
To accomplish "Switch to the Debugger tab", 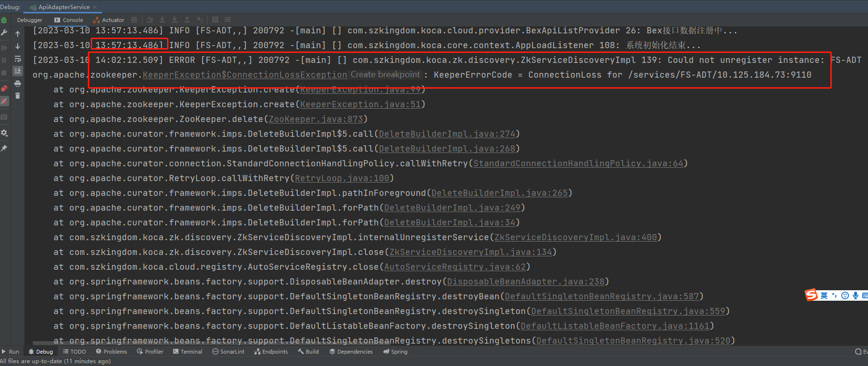I will pos(30,20).
